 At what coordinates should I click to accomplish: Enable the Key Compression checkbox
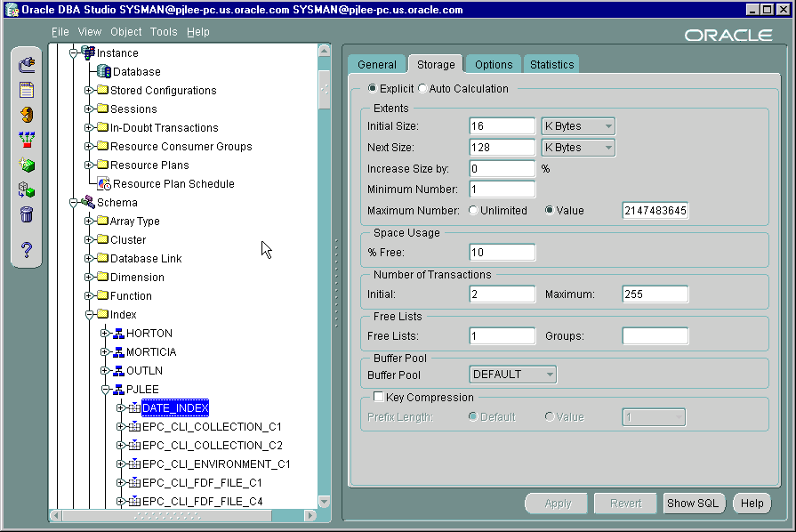click(x=378, y=398)
